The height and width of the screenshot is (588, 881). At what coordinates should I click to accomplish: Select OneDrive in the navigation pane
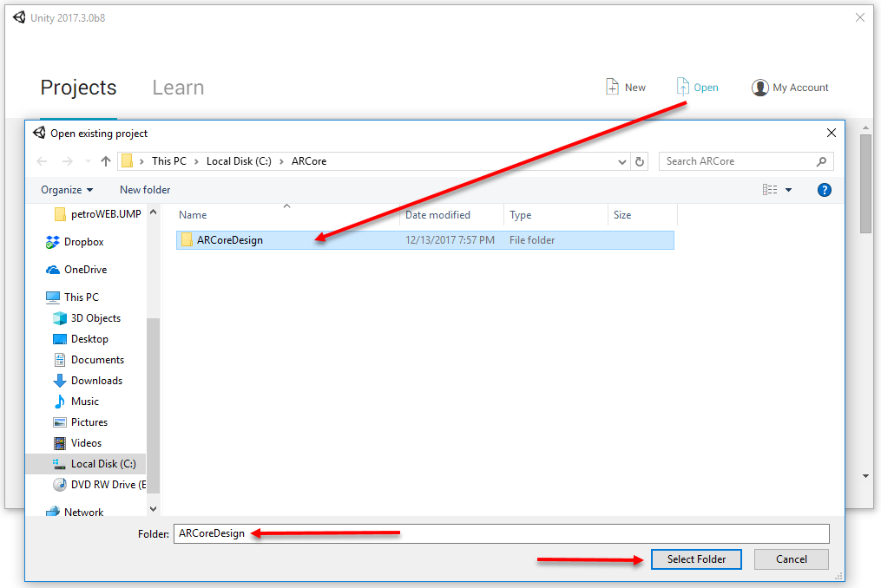(85, 270)
